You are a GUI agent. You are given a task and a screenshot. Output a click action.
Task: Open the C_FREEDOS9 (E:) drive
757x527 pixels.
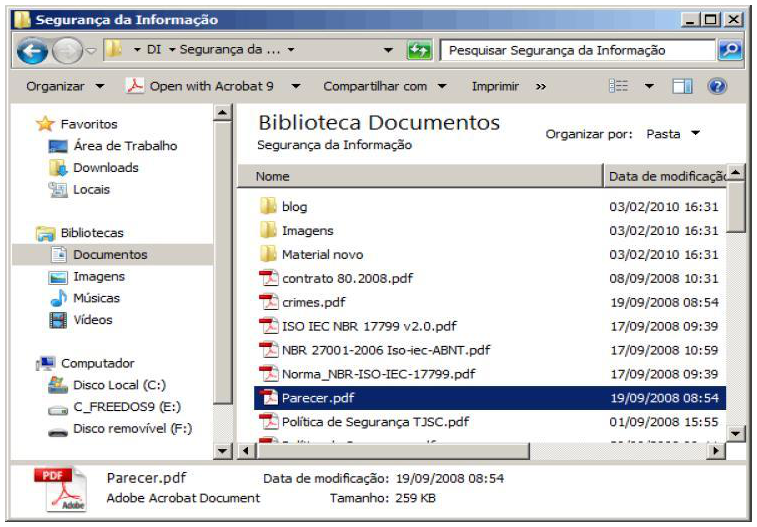tap(114, 407)
